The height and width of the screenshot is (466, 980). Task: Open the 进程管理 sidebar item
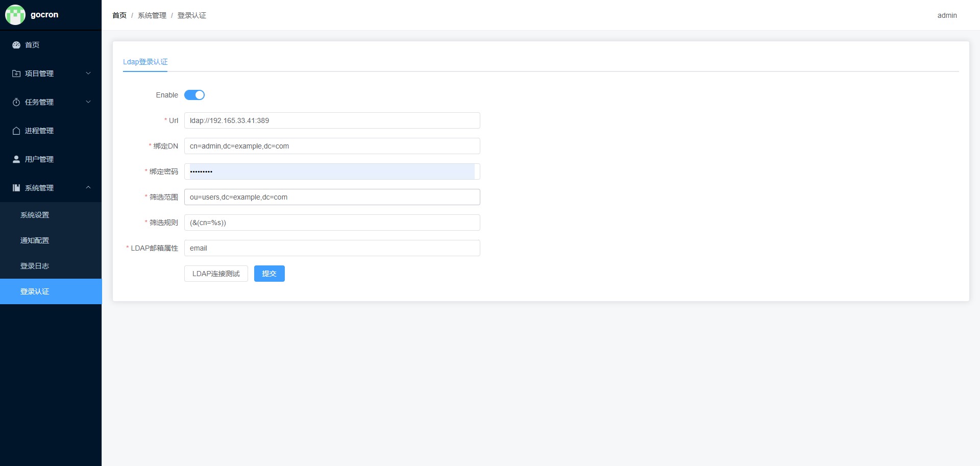(x=51, y=131)
